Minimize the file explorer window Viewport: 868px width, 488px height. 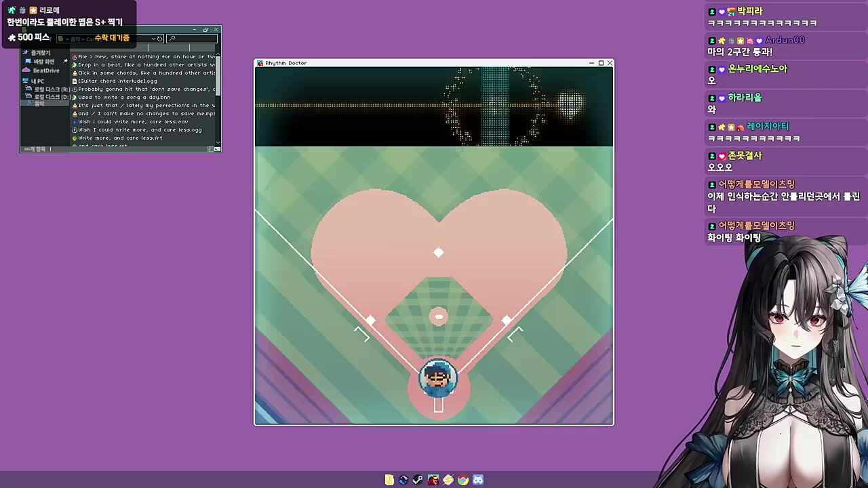click(195, 29)
